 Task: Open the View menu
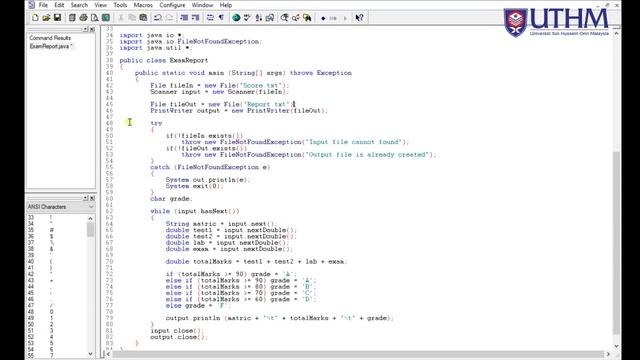click(100, 5)
